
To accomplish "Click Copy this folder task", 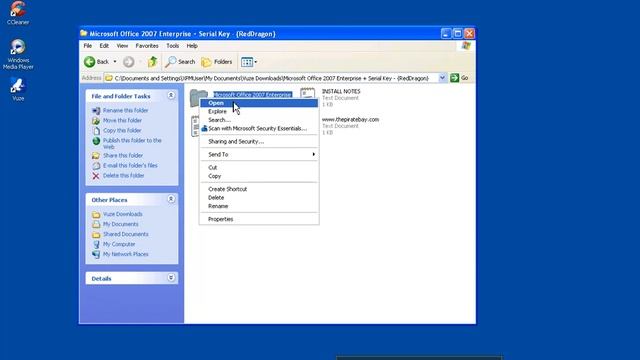I will (122, 131).
